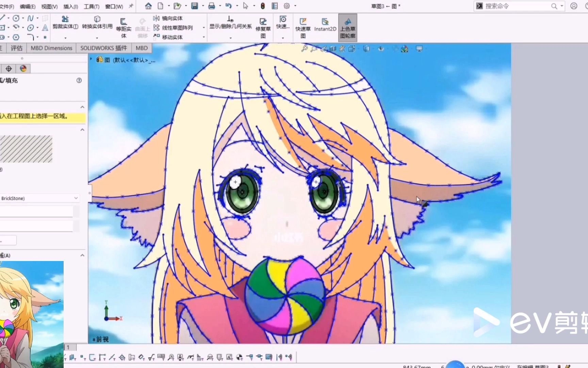Open the 编辑(E) menu
This screenshot has height=368, width=588.
(28, 6)
